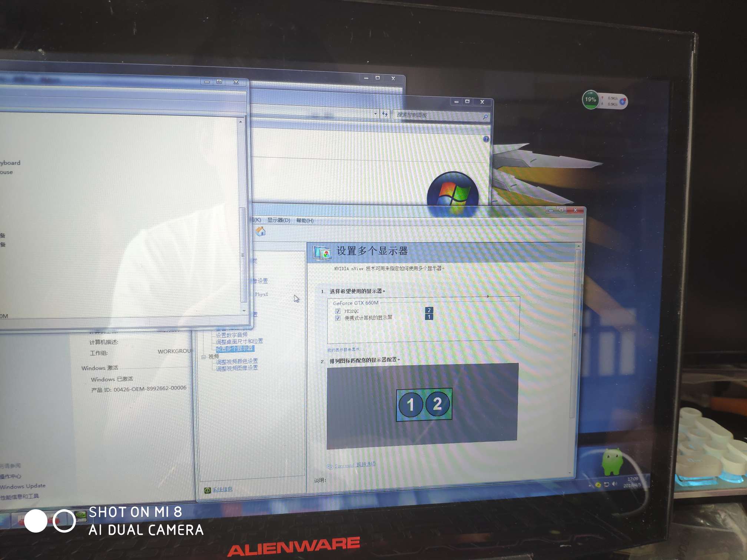Click the Home icon in NVIDIA toolbar
Viewport: 747px width, 560px height.
[261, 231]
